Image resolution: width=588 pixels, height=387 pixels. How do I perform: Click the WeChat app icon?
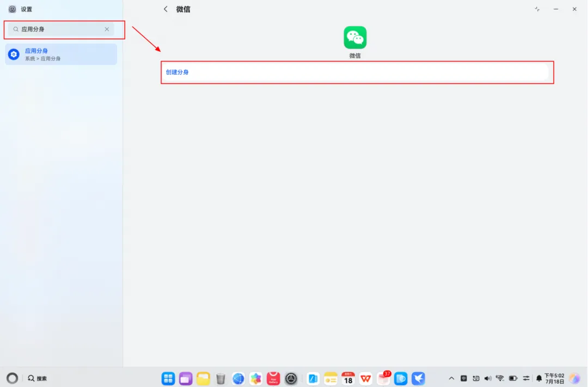tap(355, 38)
